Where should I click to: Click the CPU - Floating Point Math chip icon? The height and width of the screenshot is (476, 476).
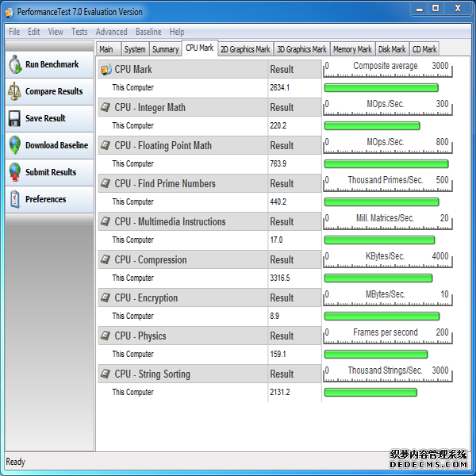click(106, 145)
